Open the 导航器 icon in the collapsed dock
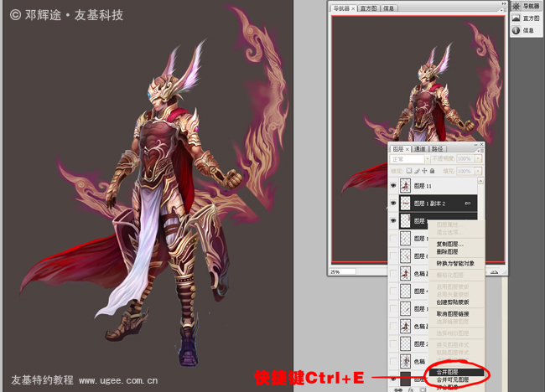Viewport: 545px width, 392px height. pyautogui.click(x=516, y=6)
